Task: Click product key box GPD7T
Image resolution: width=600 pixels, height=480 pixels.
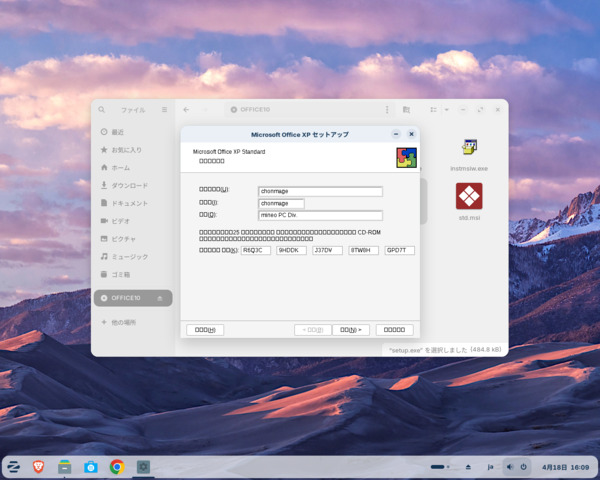Action: coord(399,250)
